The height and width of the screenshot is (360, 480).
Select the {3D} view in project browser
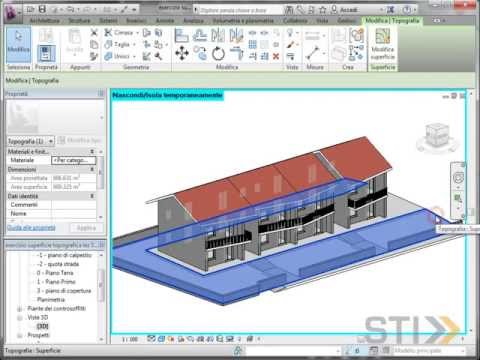pos(43,326)
